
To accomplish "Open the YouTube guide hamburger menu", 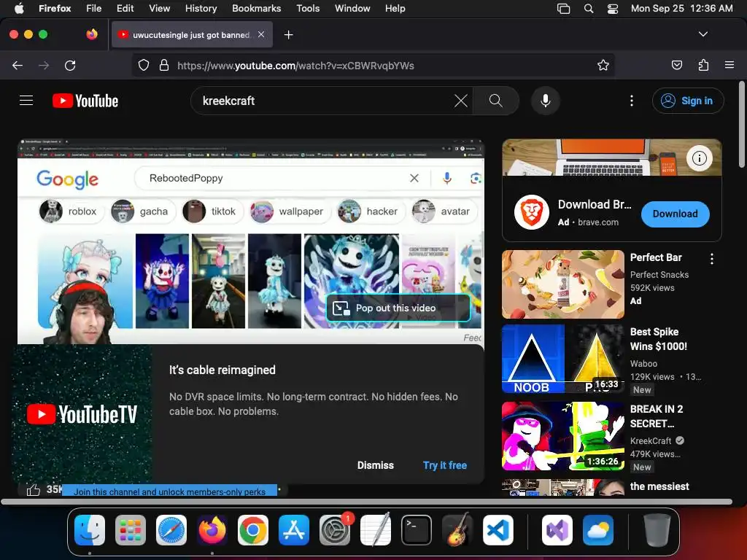I will (26, 101).
